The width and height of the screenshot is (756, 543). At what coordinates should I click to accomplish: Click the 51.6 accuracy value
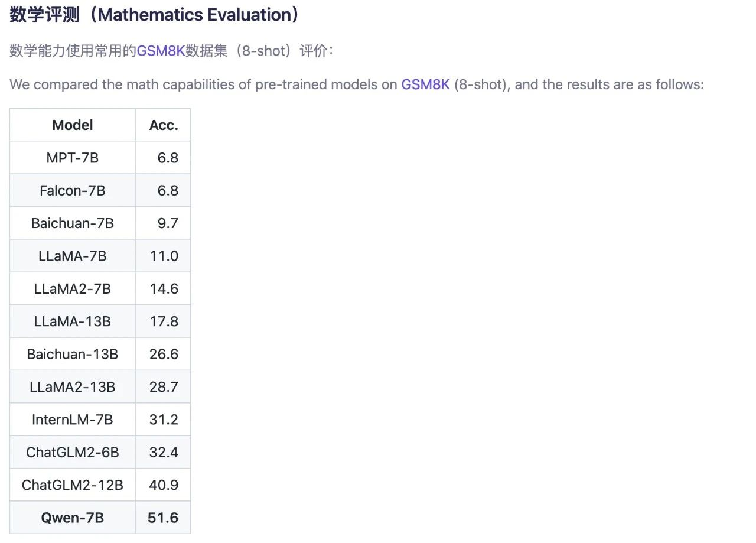pyautogui.click(x=163, y=518)
